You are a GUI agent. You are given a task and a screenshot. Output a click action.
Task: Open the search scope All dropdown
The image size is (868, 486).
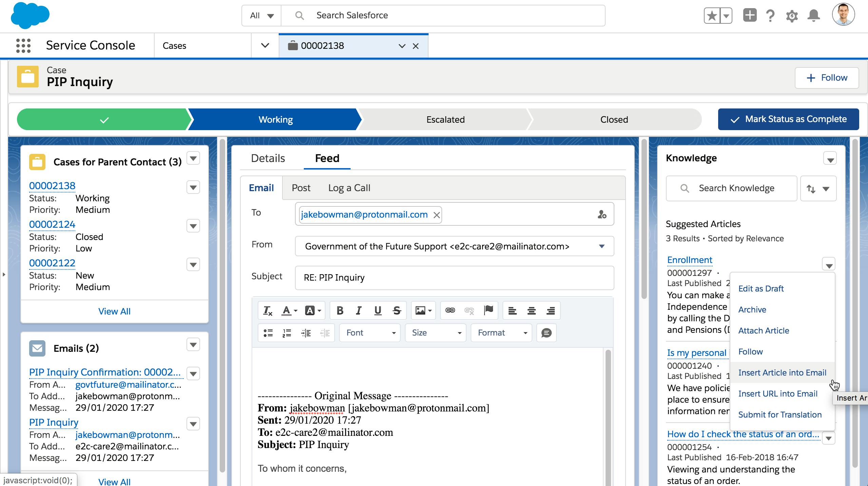pos(261,15)
